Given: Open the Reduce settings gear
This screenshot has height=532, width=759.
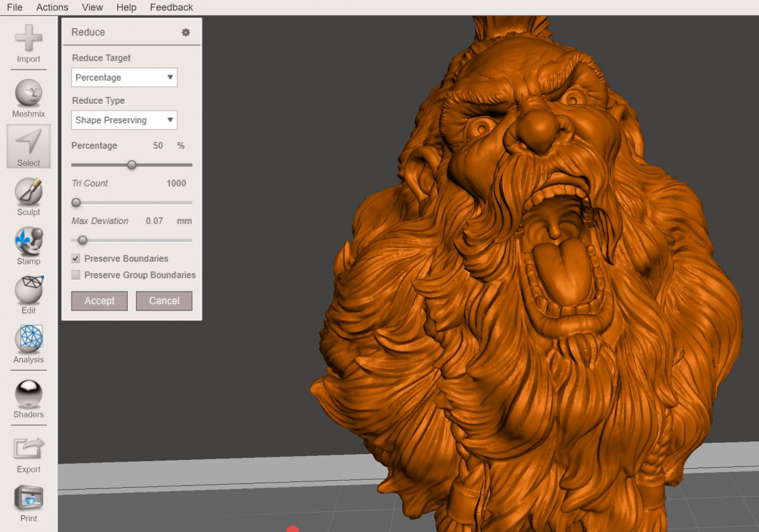Looking at the screenshot, I should pyautogui.click(x=185, y=32).
